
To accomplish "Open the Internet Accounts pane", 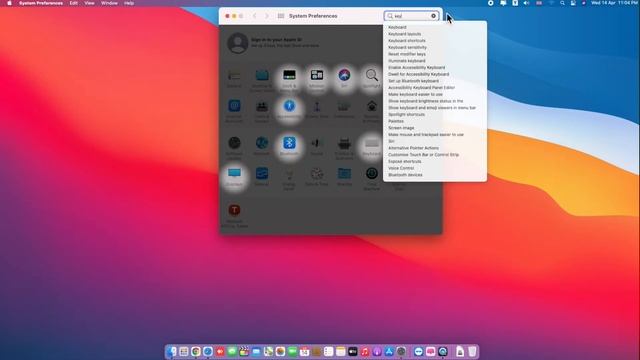I will click(x=234, y=106).
